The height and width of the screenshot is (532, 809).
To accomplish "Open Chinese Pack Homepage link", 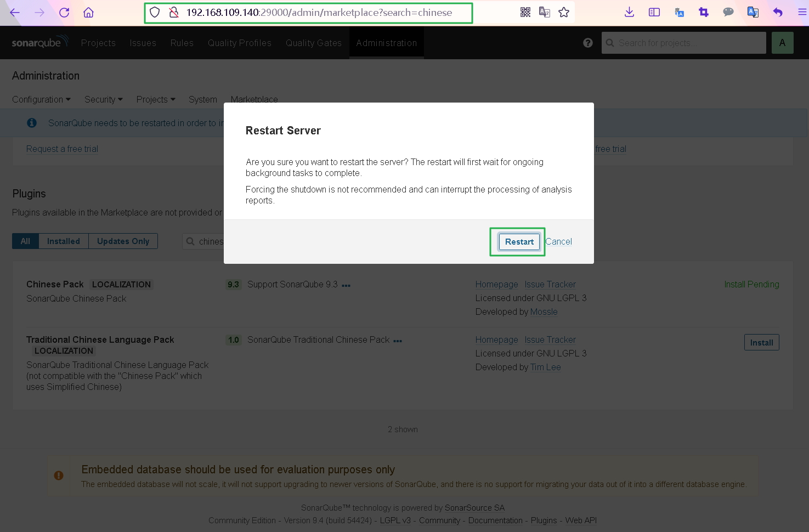I will (497, 284).
